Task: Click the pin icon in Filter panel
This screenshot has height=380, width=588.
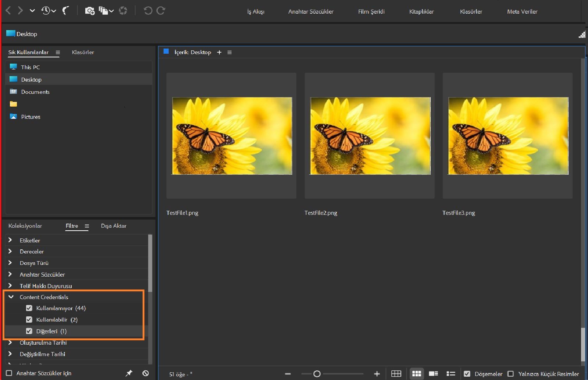Action: pyautogui.click(x=129, y=373)
